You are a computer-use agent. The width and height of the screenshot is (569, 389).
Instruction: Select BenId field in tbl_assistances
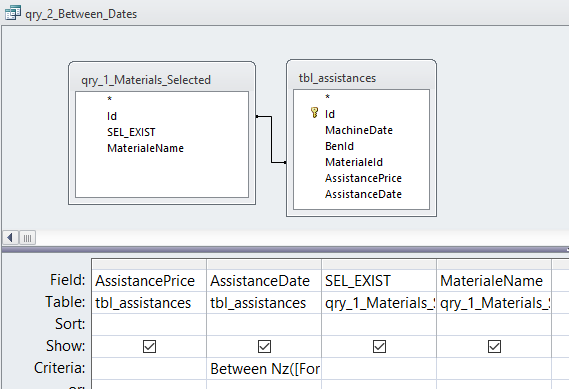(x=339, y=146)
